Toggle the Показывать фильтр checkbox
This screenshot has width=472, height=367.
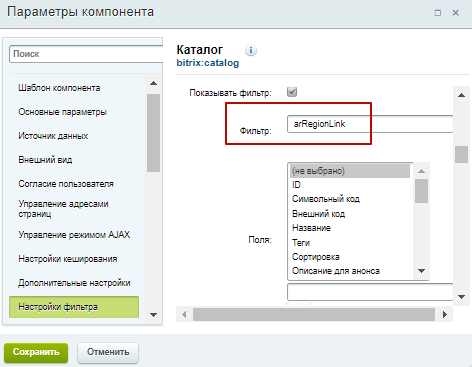tap(292, 92)
